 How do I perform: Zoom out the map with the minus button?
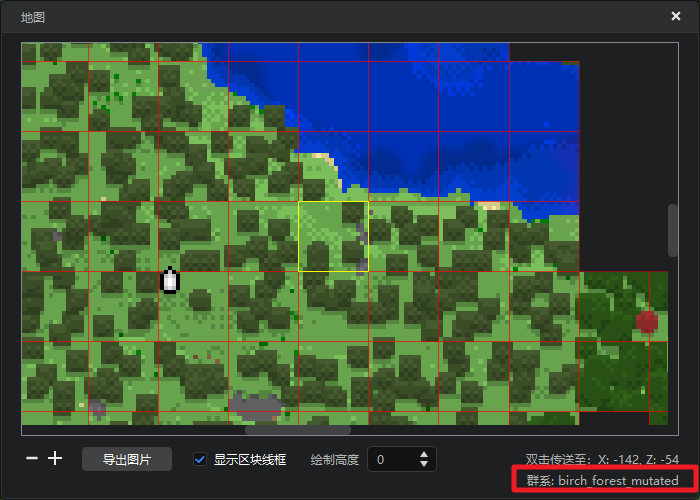32,458
